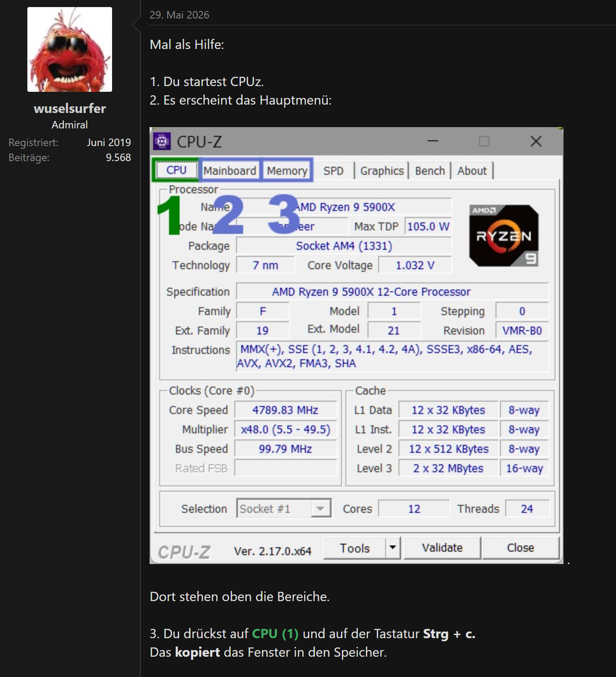Screen dimensions: 616x677
Task: Go to the Bench tab
Action: pos(430,171)
